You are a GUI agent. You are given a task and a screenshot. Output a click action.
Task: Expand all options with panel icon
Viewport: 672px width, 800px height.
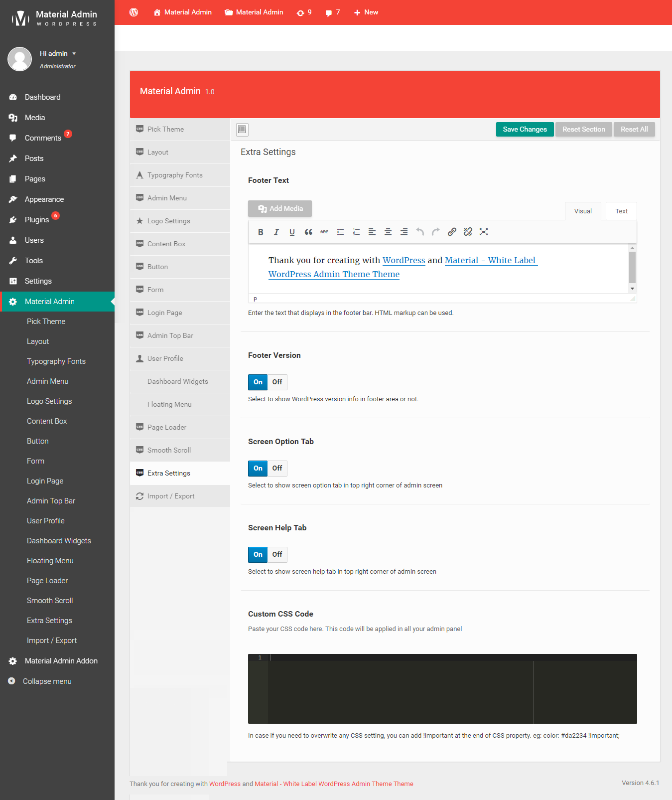click(x=242, y=130)
